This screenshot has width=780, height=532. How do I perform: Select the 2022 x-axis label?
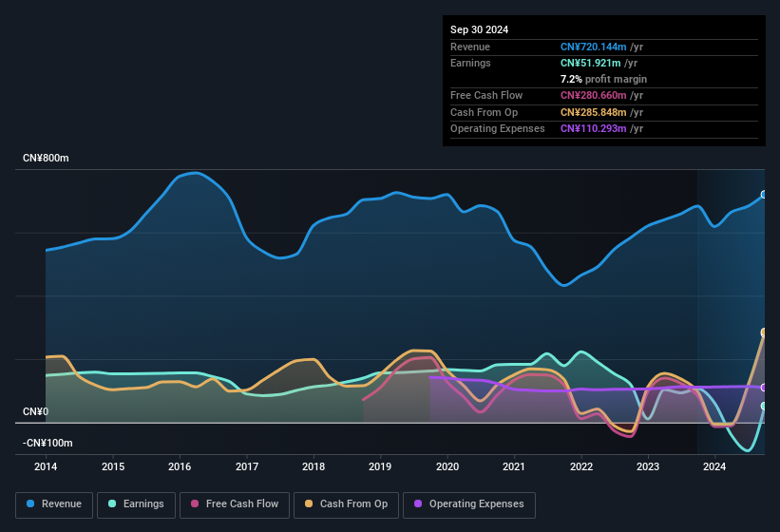(581, 466)
